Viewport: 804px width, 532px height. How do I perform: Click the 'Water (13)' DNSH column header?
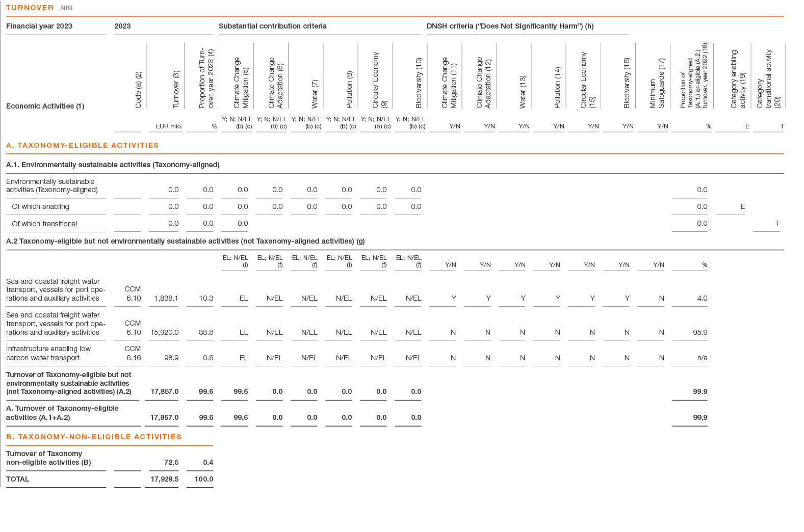(523, 92)
